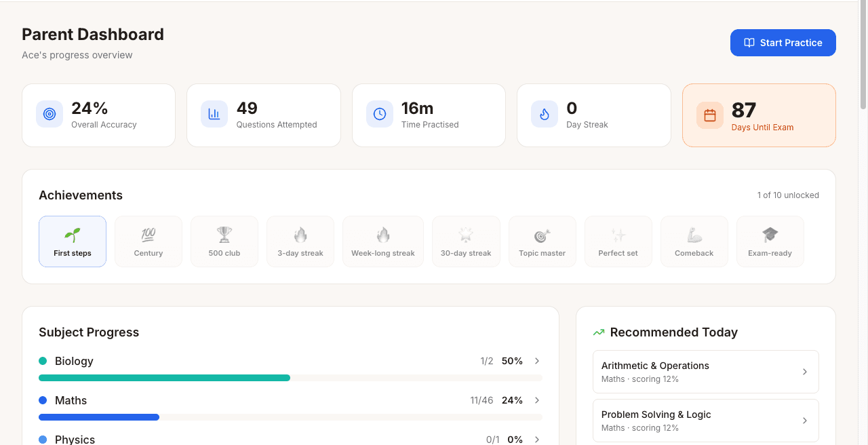
Task: Click the target icon for Overall Accuracy
Action: click(x=50, y=114)
